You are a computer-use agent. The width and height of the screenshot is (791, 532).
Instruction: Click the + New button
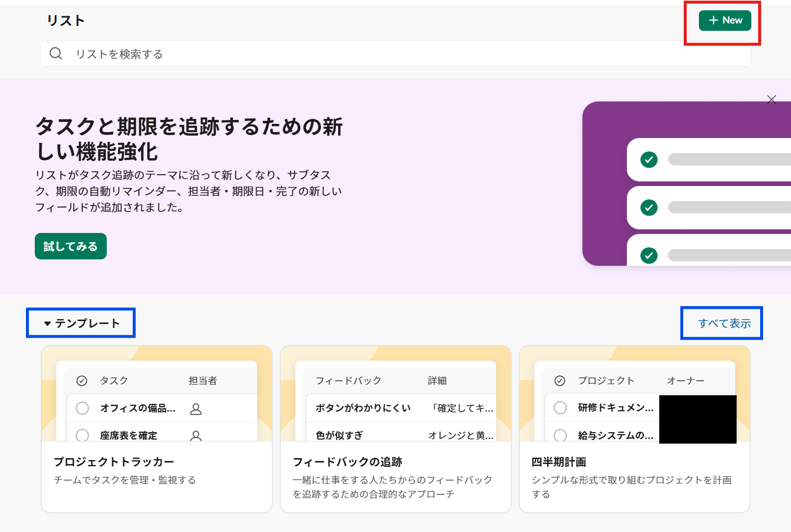click(x=725, y=21)
